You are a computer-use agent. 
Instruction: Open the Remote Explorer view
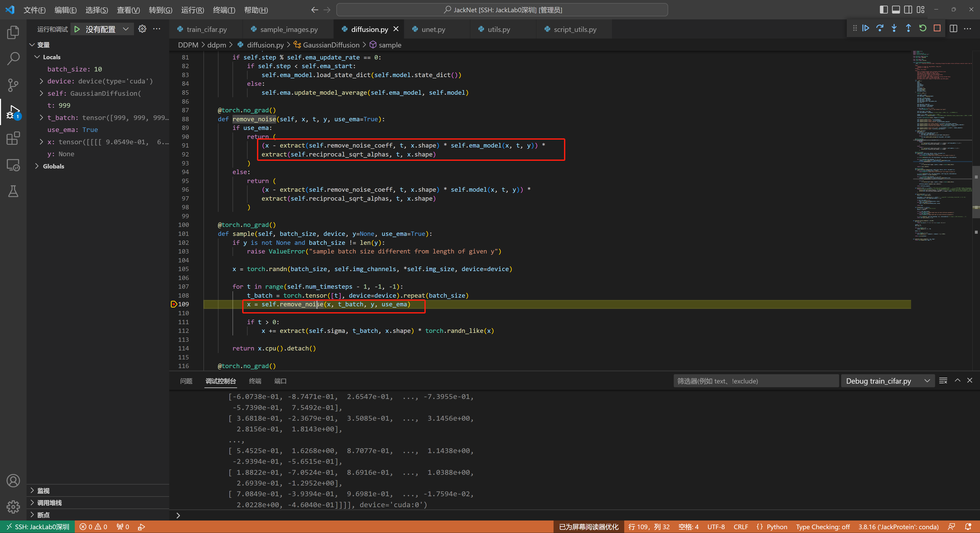point(13,165)
